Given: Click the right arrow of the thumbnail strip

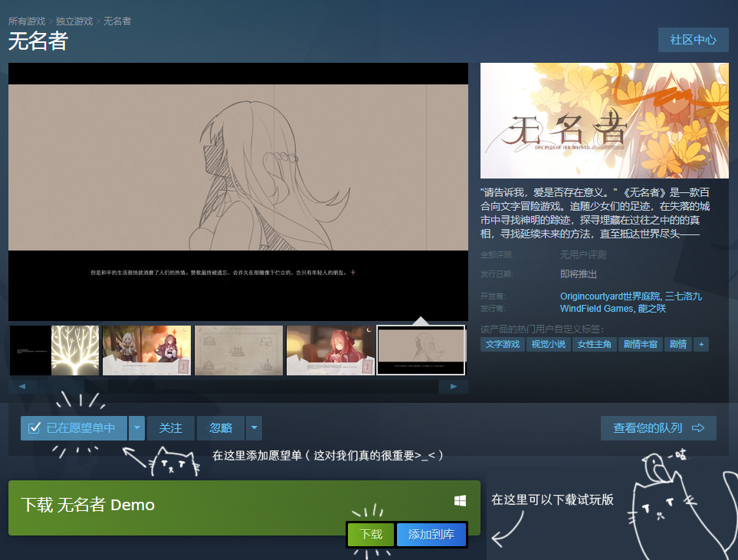Looking at the screenshot, I should pyautogui.click(x=453, y=386).
